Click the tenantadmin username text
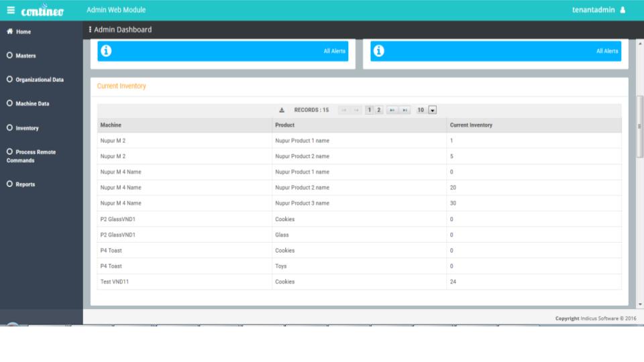644x362 pixels. 594,10
